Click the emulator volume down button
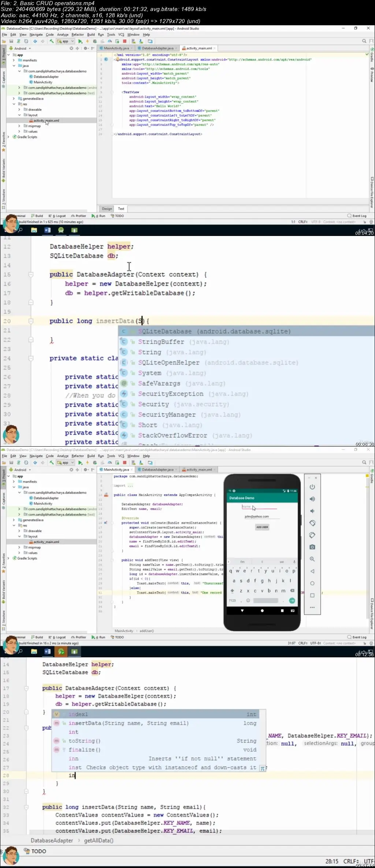Viewport: 375px width, 868px height. click(x=312, y=511)
